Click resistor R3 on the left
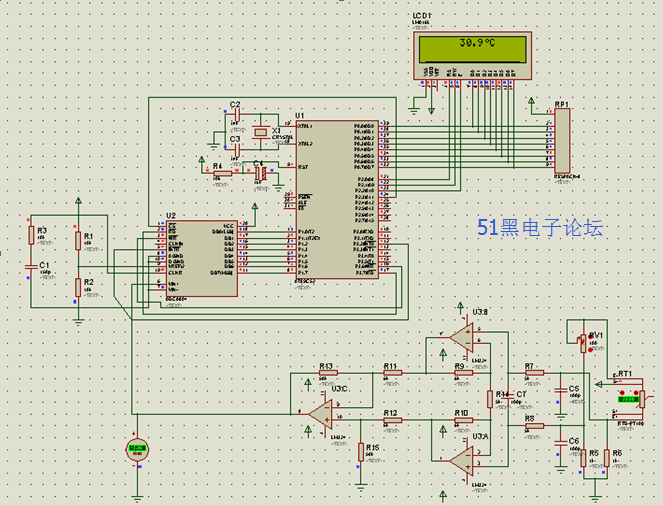Image resolution: width=663 pixels, height=505 pixels. [30, 234]
